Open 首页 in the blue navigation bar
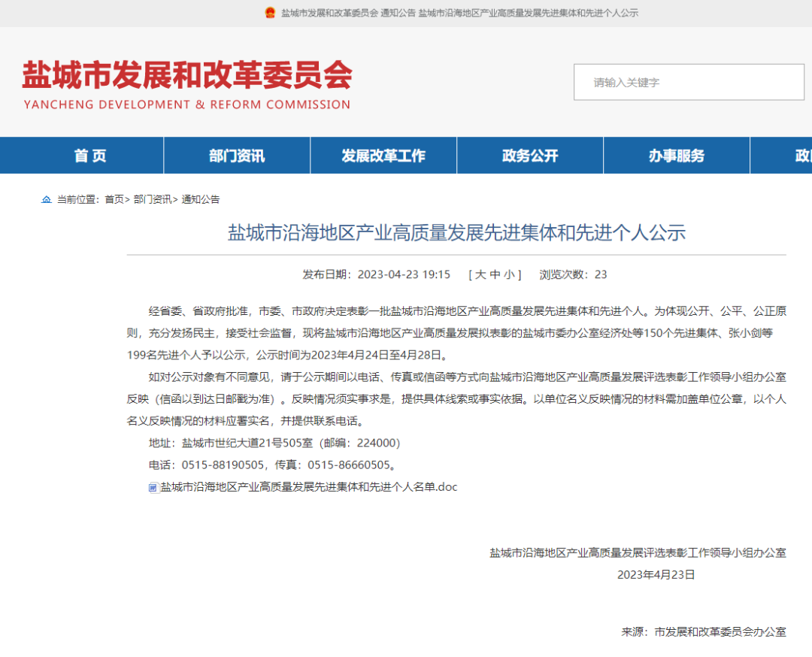 (90, 156)
